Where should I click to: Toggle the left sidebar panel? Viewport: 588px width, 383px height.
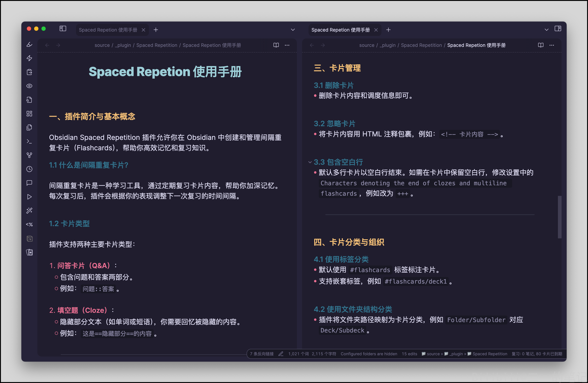(63, 29)
